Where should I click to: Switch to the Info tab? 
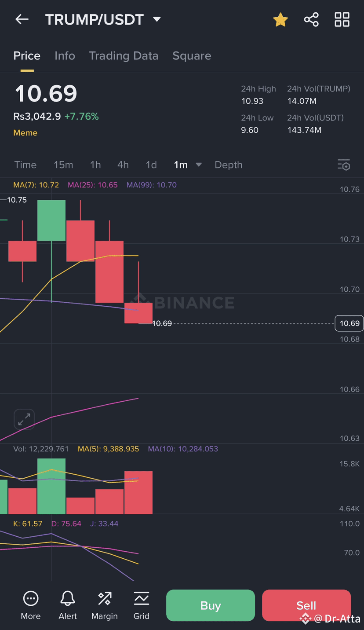click(x=65, y=56)
